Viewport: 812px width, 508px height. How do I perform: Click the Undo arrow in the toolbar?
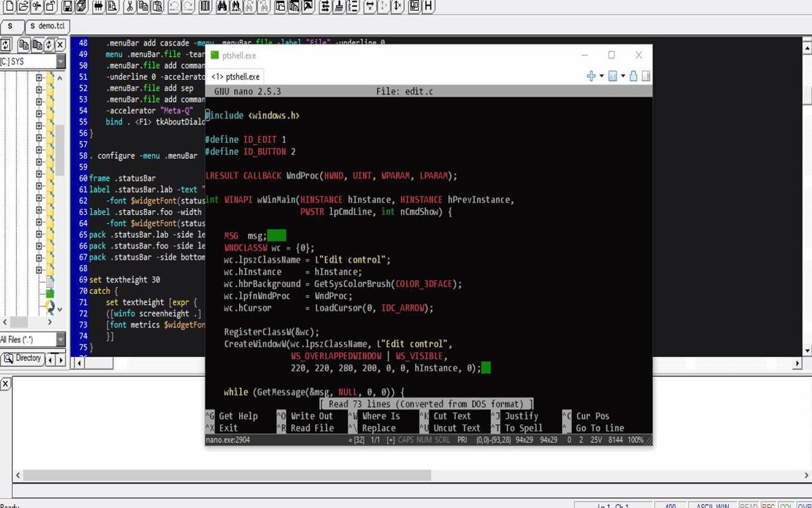[174, 7]
